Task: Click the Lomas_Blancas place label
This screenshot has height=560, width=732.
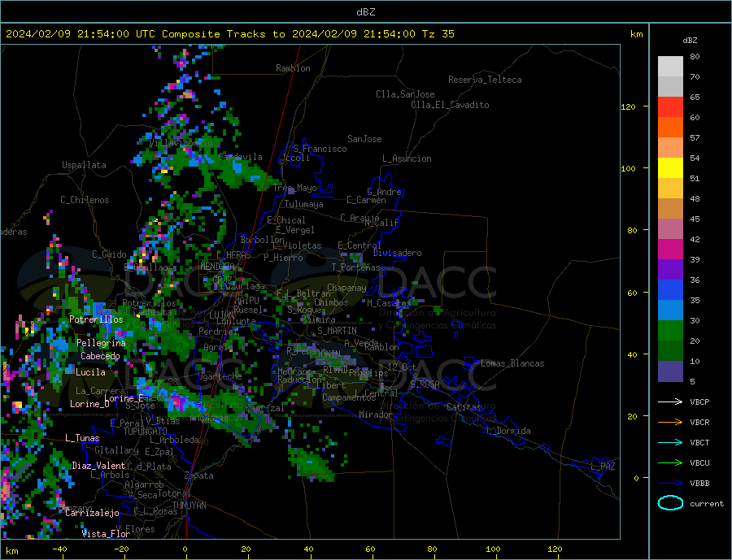Action: tap(512, 363)
